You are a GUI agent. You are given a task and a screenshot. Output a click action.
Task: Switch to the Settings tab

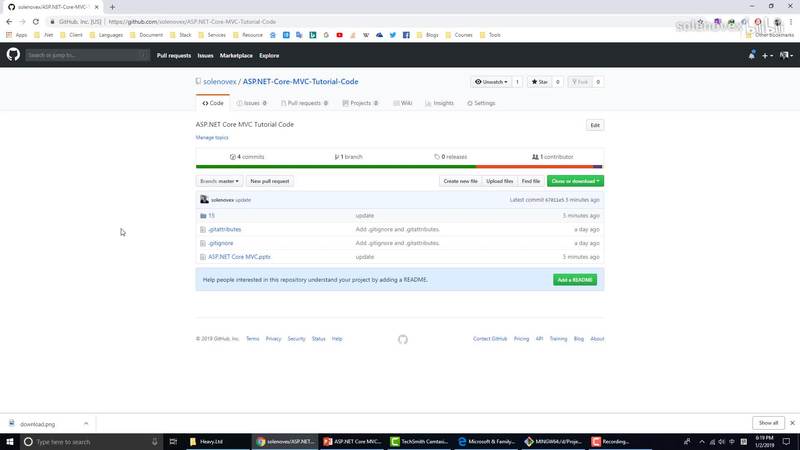coord(481,103)
